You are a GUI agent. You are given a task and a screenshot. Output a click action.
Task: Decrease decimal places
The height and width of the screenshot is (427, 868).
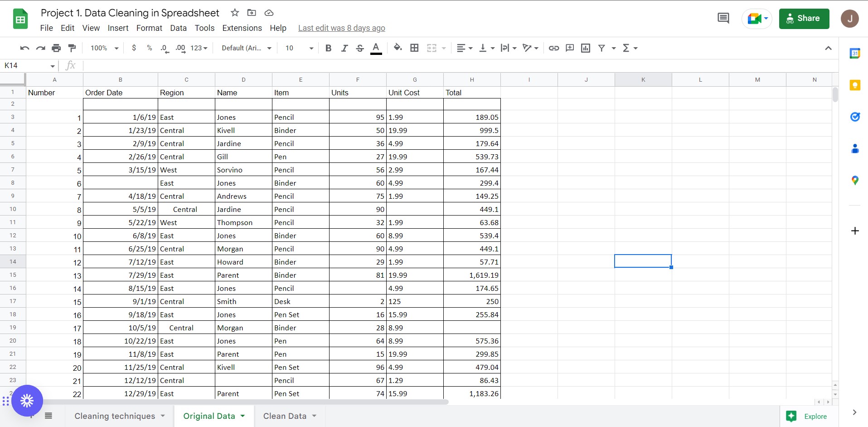[165, 48]
